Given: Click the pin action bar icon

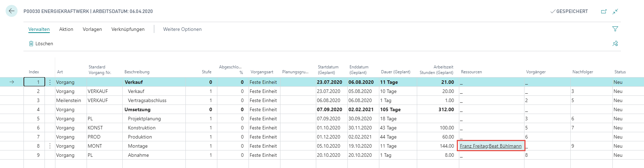Looking at the screenshot, I should point(615,43).
